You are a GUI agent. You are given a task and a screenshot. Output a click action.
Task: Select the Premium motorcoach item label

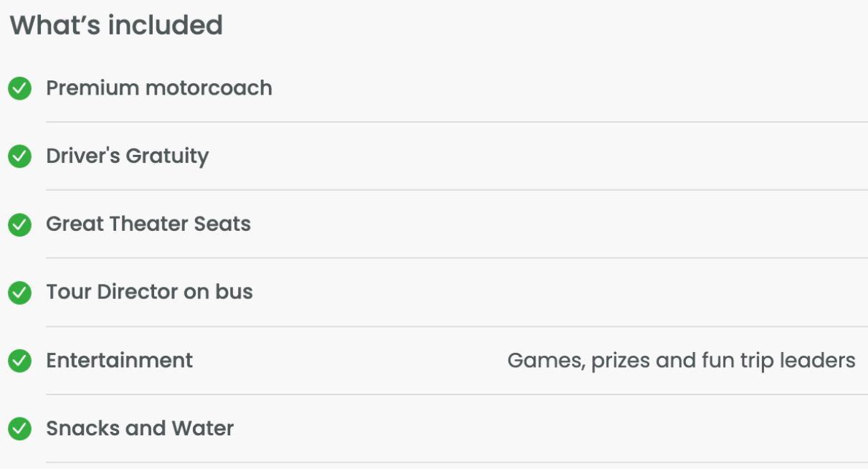pyautogui.click(x=159, y=87)
